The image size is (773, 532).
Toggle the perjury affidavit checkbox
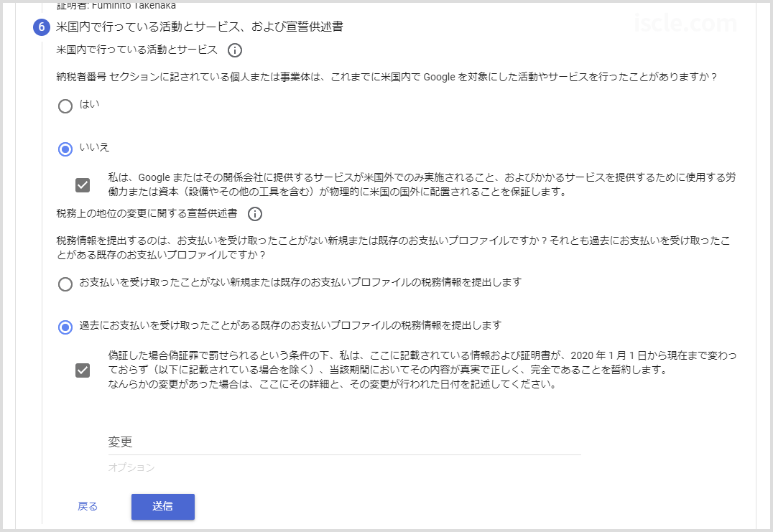(83, 370)
